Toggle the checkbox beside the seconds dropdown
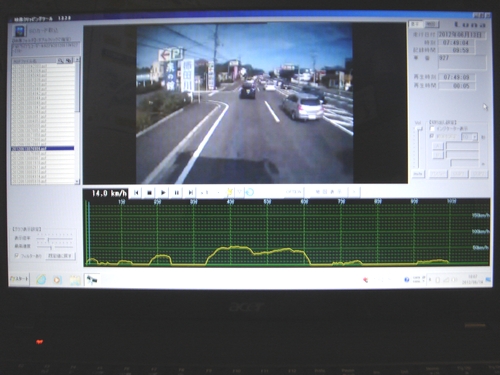 tap(432, 136)
